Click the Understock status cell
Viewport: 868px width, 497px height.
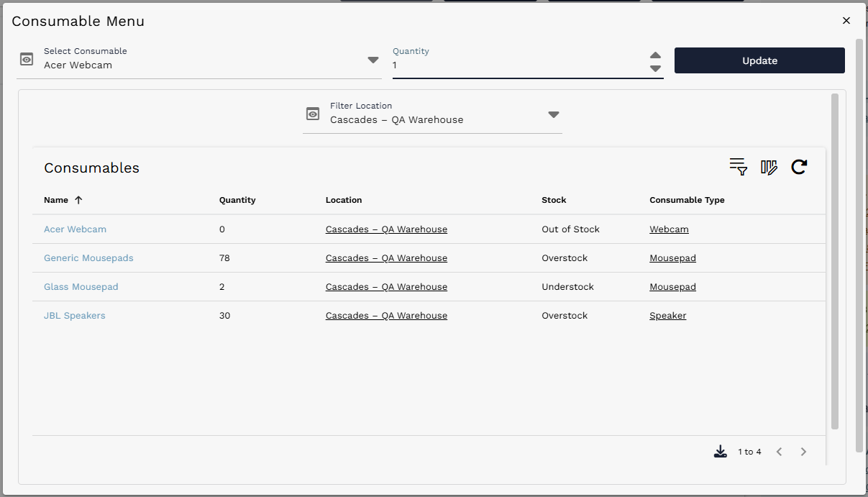(x=567, y=287)
